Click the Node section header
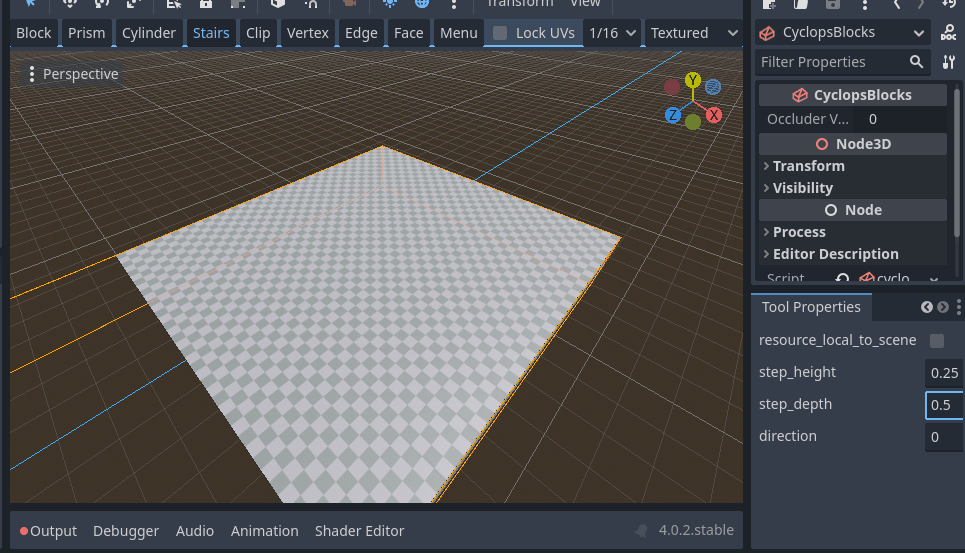Screen dimensions: 965x553 click(x=852, y=210)
